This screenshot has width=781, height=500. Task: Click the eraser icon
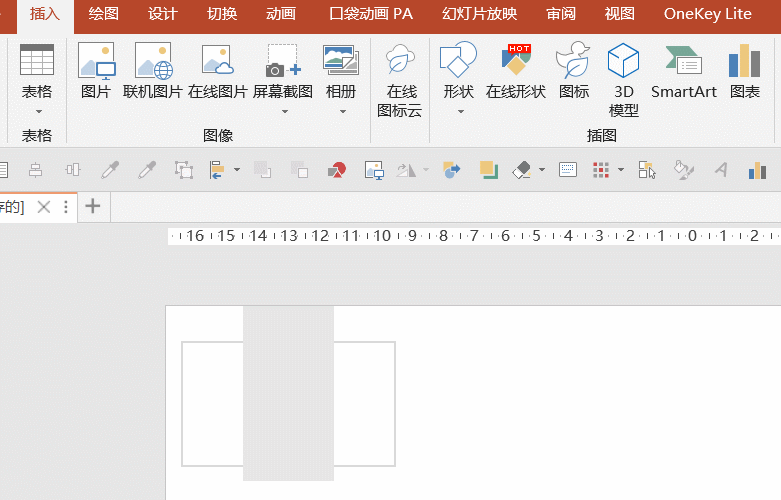522,170
